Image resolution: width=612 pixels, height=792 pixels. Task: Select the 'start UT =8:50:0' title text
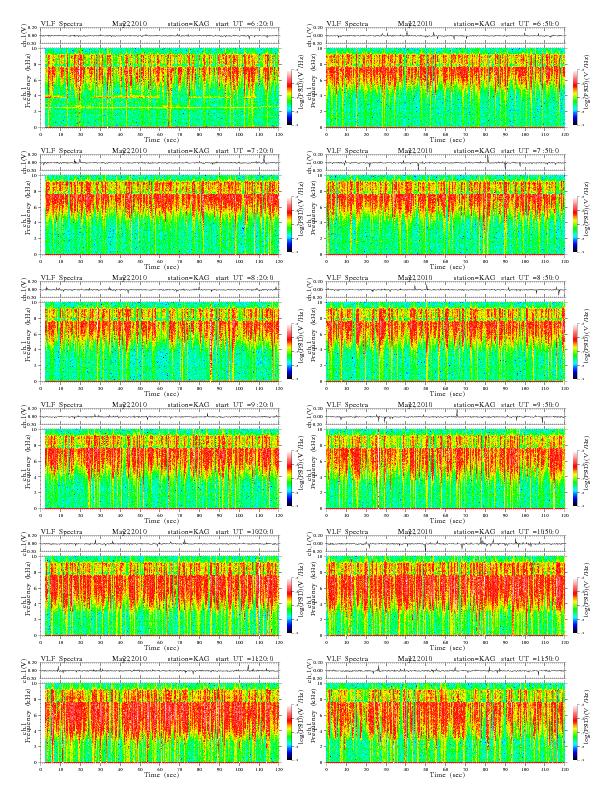tap(530, 278)
